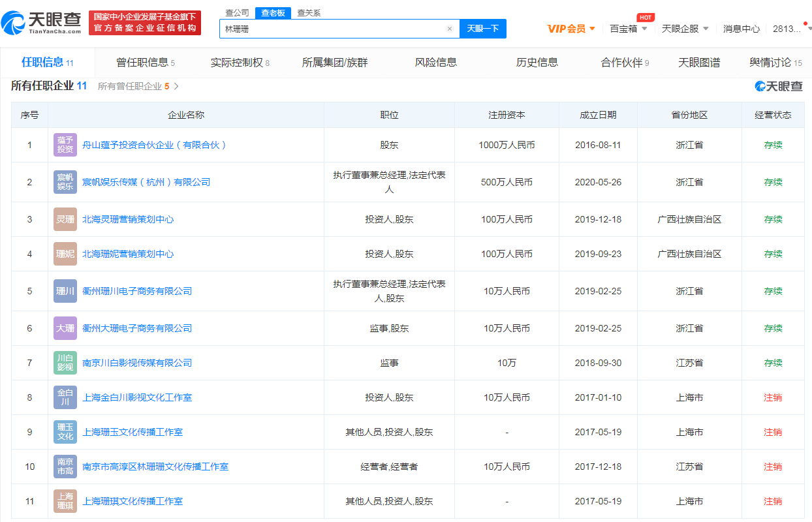Click the search input containing 林珊珊
The height and width of the screenshot is (522, 812).
(333, 29)
